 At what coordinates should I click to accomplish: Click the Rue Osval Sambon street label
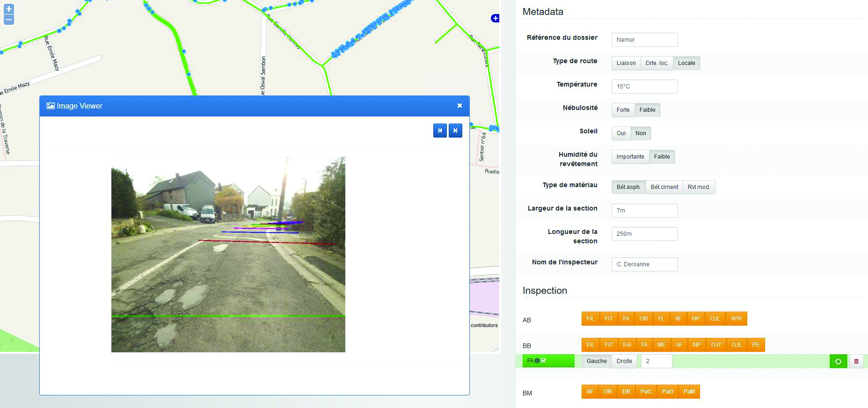(x=263, y=76)
